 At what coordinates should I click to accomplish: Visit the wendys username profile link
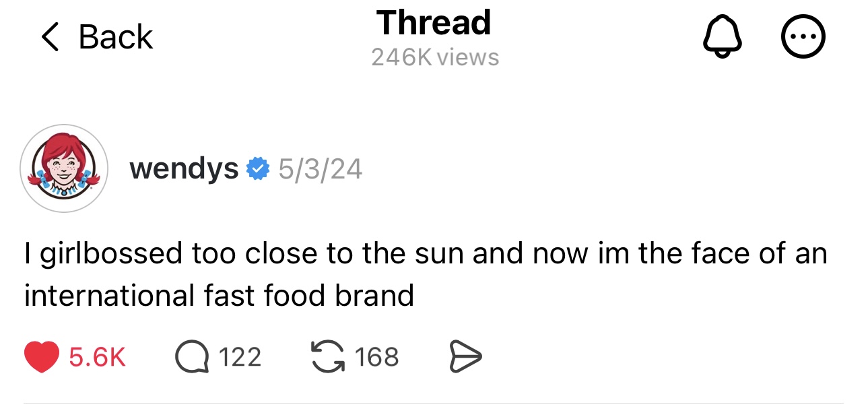click(184, 168)
